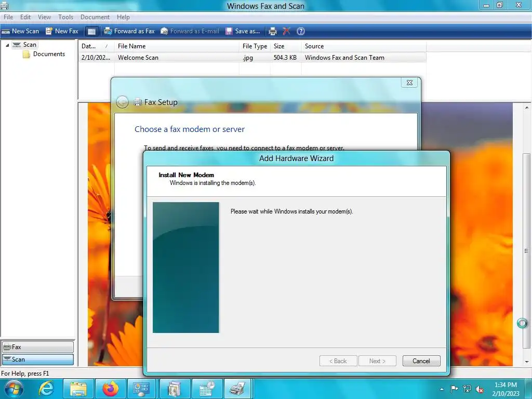Click the New Fax toolbar button
Viewport: 532px width, 399px height.
click(62, 31)
